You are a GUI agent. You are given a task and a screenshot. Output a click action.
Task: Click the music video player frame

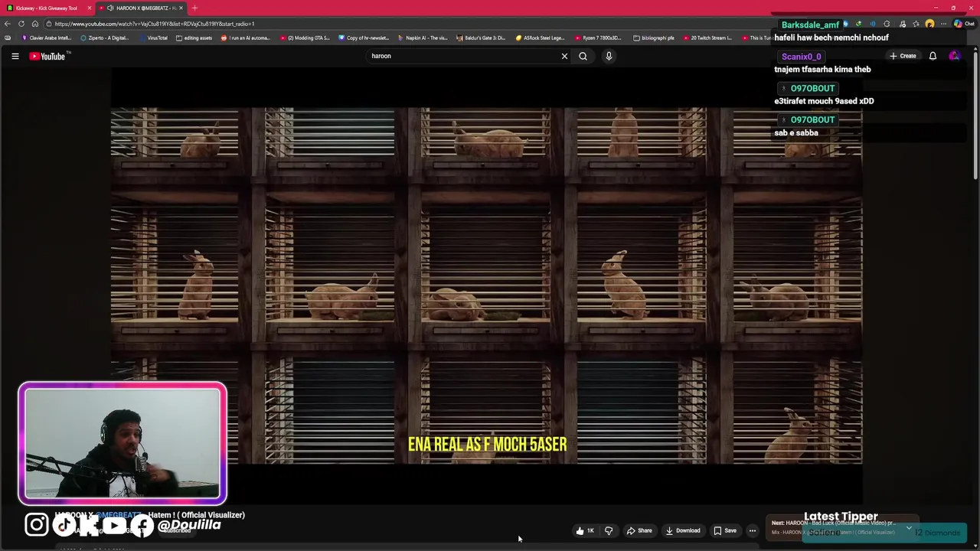point(487,285)
